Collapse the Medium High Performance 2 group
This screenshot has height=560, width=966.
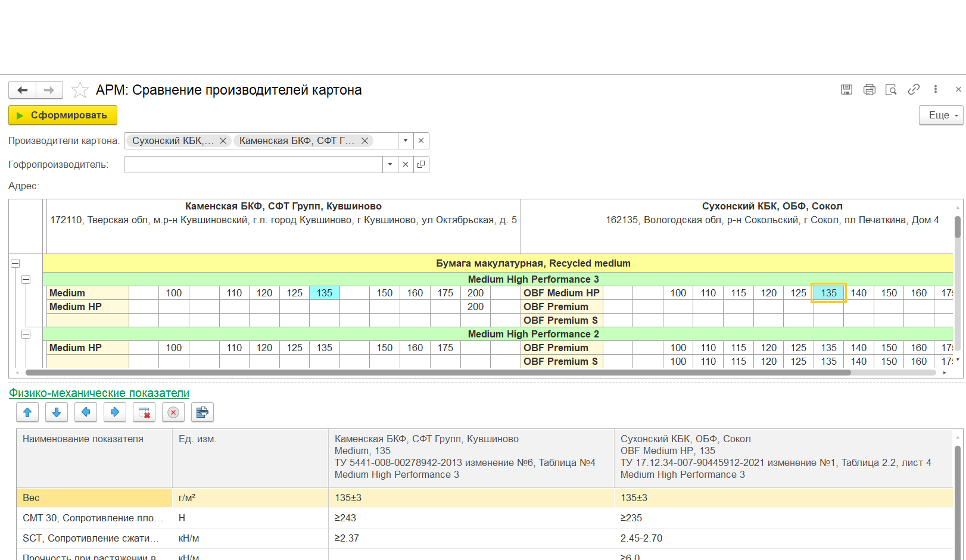[26, 334]
